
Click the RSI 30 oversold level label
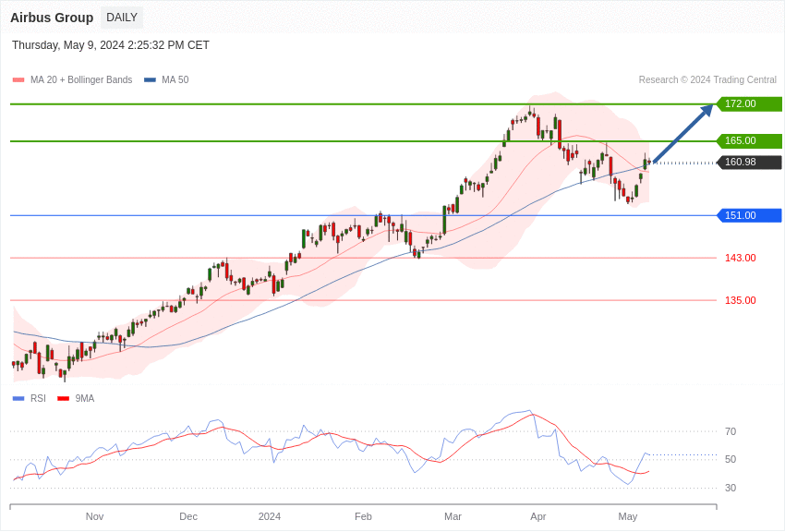(x=731, y=488)
